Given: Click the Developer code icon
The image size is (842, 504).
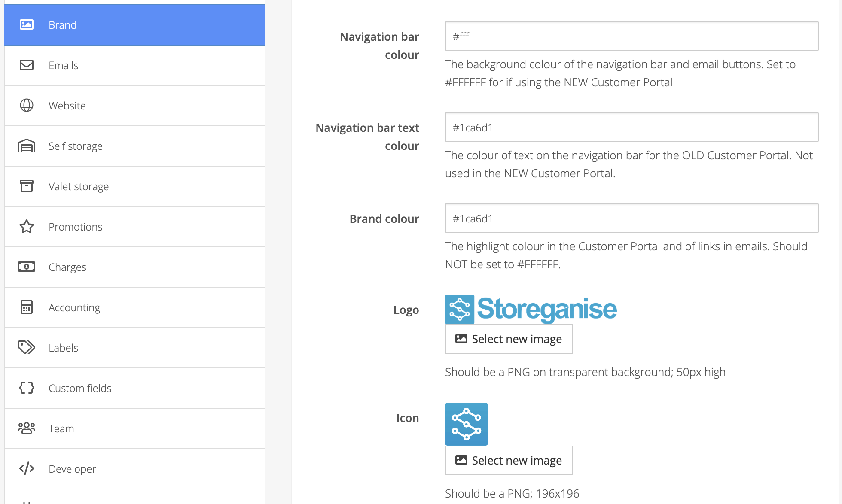Looking at the screenshot, I should tap(27, 468).
